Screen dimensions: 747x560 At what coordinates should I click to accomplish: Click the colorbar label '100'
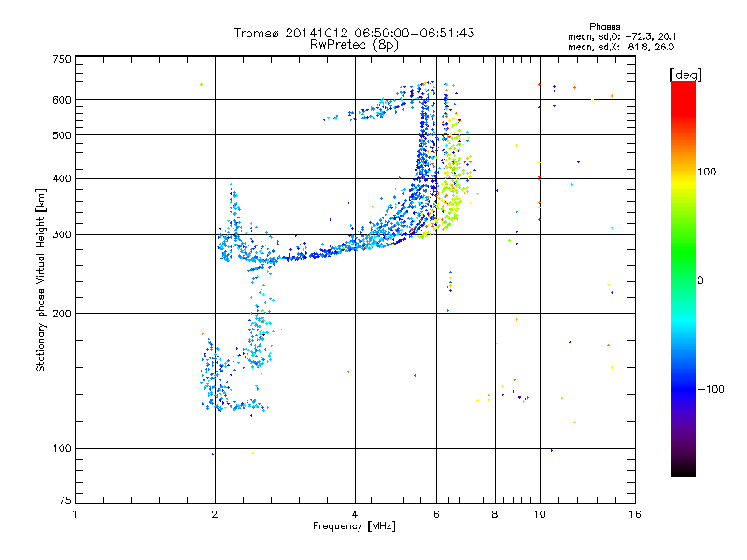point(707,172)
